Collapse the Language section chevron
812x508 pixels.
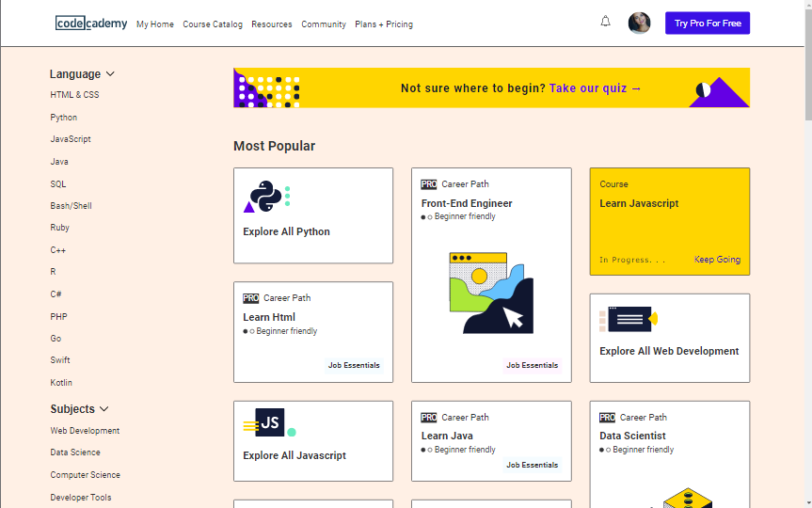point(110,74)
